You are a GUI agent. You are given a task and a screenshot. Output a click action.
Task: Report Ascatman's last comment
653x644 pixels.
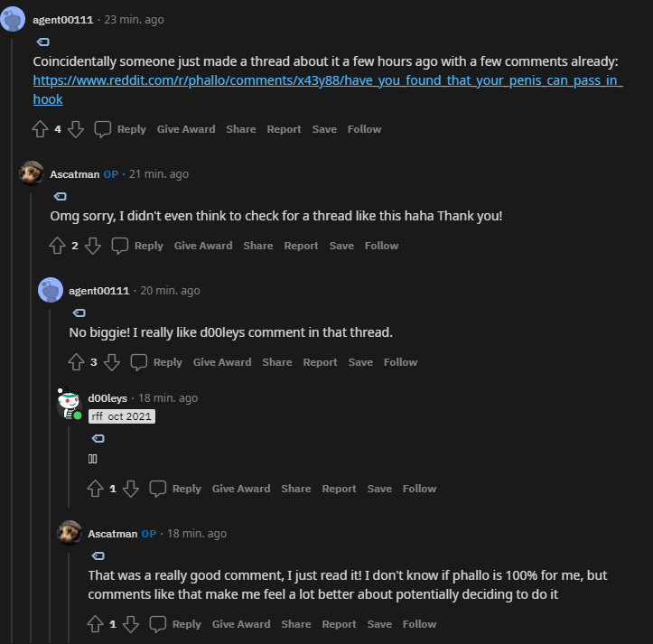(339, 624)
